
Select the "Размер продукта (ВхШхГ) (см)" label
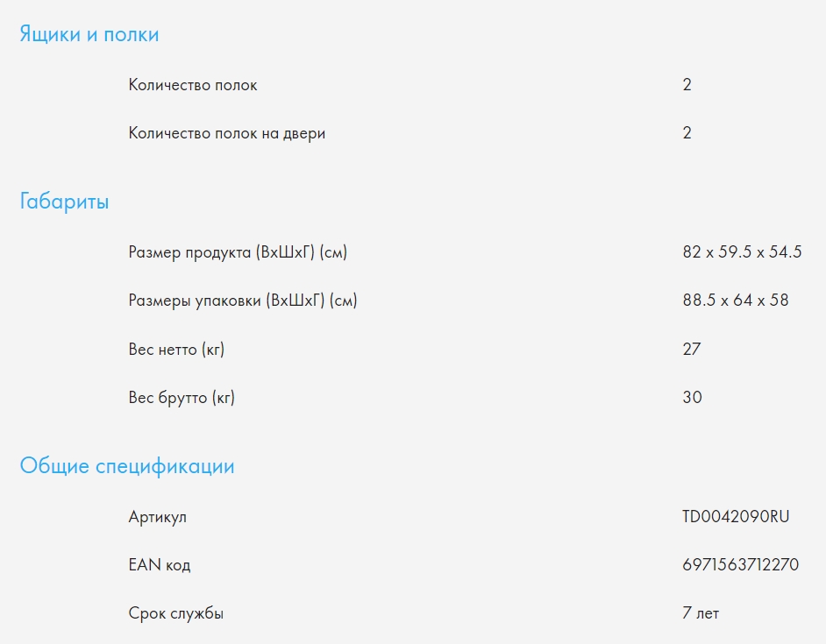click(x=238, y=252)
